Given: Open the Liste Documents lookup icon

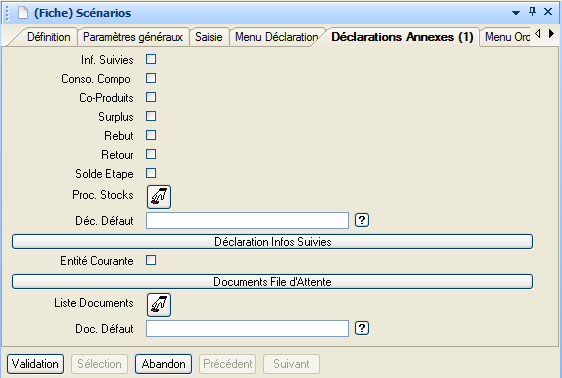Looking at the screenshot, I should click(x=159, y=305).
